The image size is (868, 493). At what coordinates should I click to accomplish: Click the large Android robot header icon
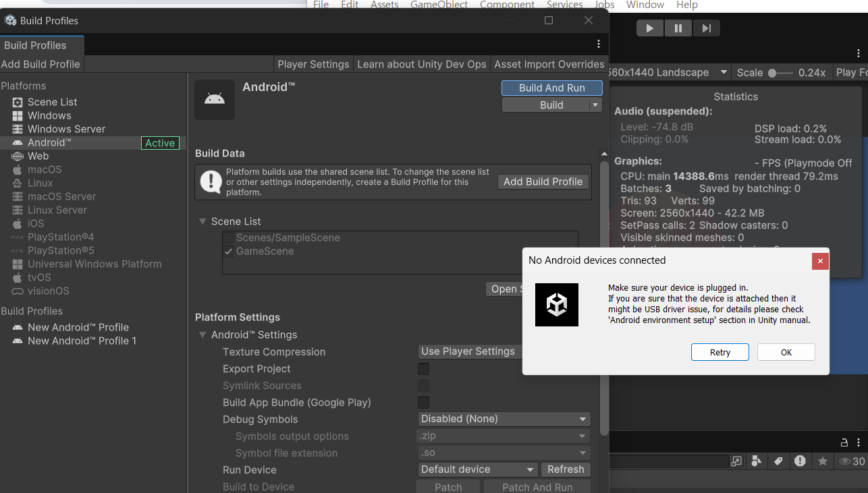click(x=215, y=100)
